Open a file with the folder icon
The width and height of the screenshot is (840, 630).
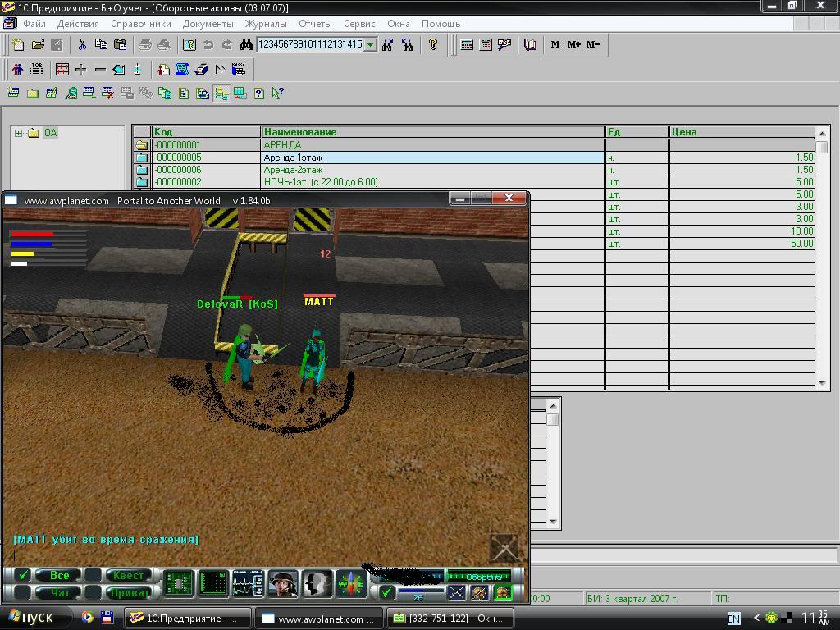[38, 45]
